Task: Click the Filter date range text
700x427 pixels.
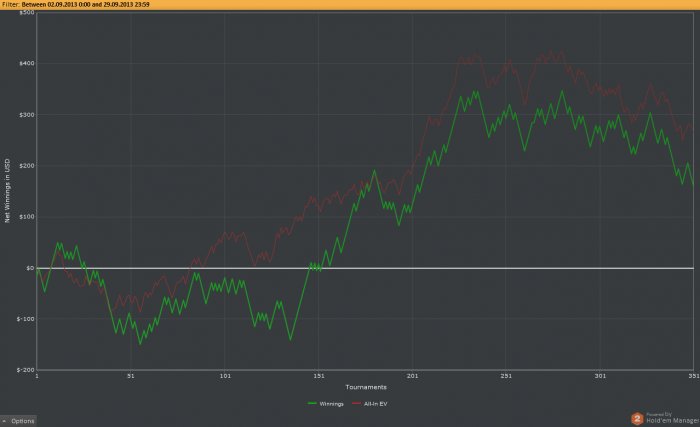Action: click(76, 4)
